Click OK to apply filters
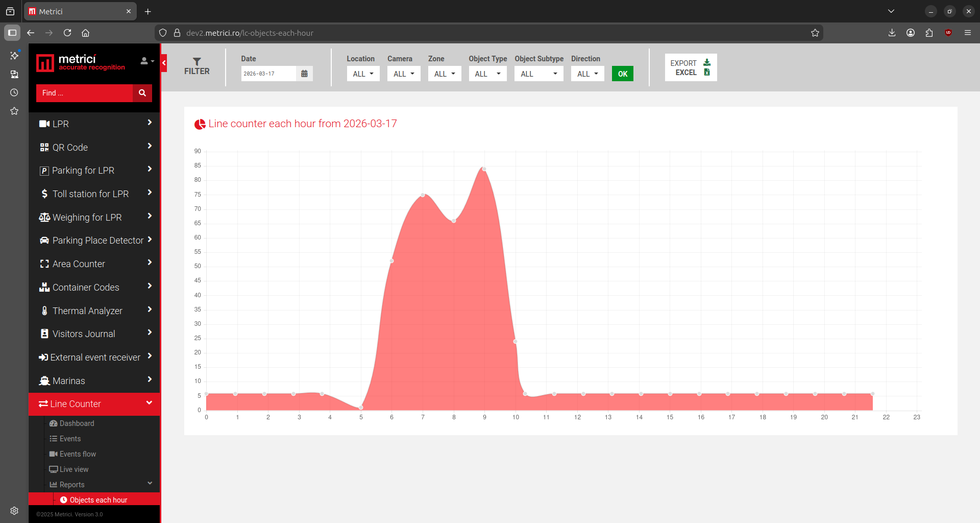Screen dimensions: 980x523 [623, 74]
